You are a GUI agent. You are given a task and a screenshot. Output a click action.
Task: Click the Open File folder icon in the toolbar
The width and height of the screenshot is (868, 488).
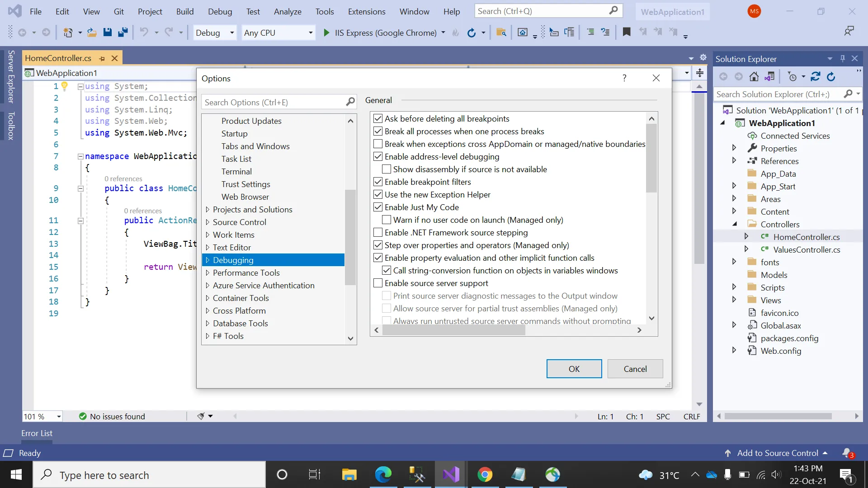point(92,32)
